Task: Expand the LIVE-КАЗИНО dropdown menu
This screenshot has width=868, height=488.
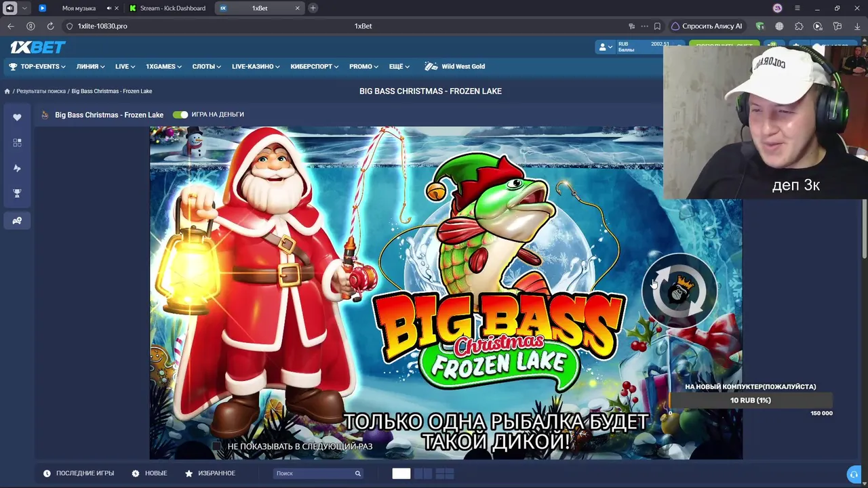Action: tap(256, 66)
